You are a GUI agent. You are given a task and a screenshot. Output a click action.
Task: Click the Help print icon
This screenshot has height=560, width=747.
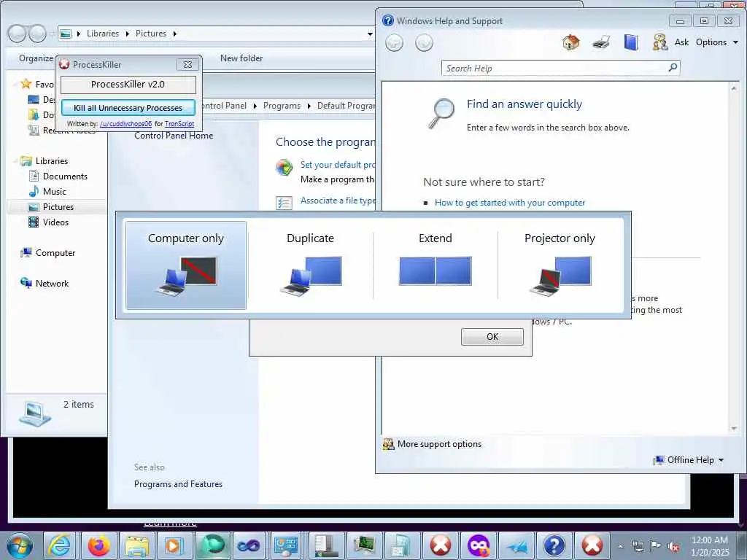pos(601,42)
